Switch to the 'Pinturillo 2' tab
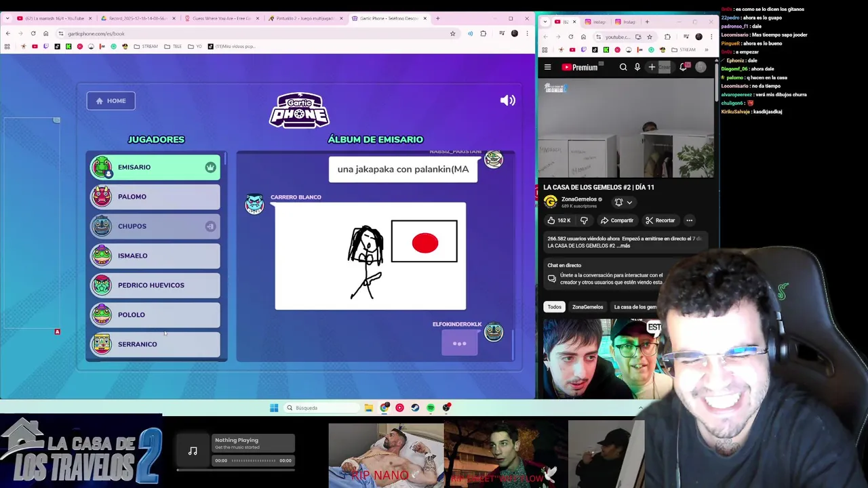The width and height of the screenshot is (868, 488). [x=305, y=18]
